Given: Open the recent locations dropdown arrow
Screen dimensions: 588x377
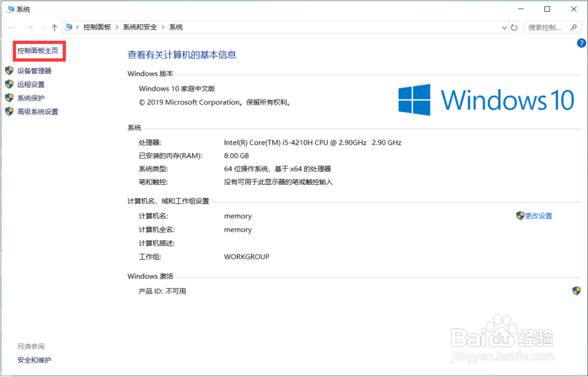Looking at the screenshot, I should pos(43,27).
